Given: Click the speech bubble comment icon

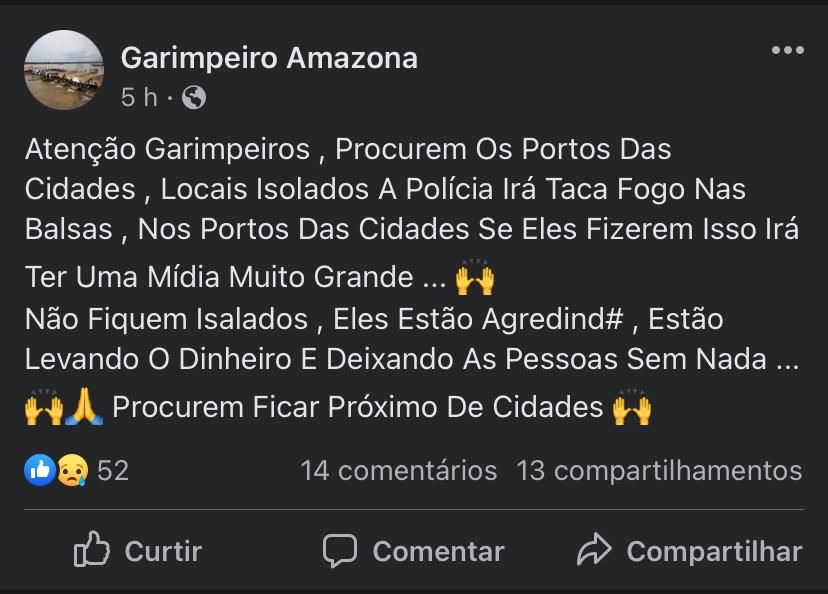Looking at the screenshot, I should click(x=340, y=550).
